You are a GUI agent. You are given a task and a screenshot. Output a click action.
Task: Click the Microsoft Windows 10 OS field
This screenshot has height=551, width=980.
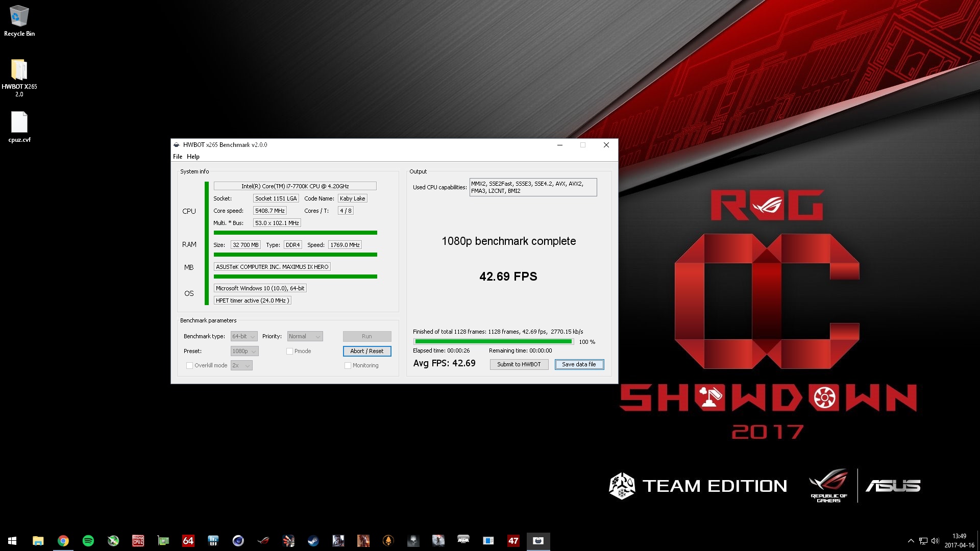point(260,288)
